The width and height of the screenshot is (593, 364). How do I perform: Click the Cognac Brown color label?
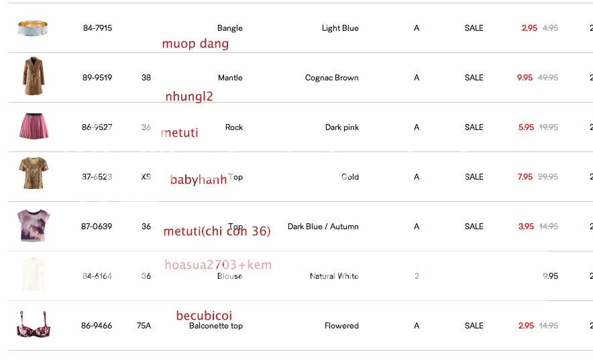(x=331, y=78)
